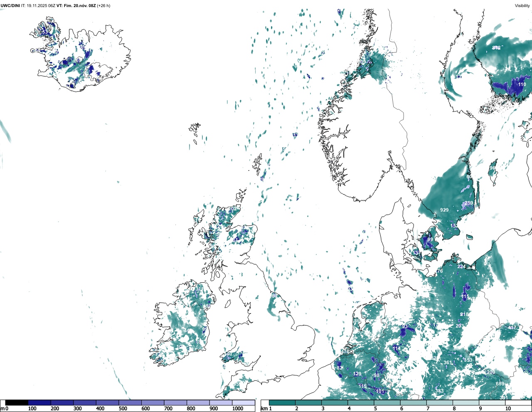Click the 7–8 km pale teal swatch
Screen dimensions: 532x412
440,403
